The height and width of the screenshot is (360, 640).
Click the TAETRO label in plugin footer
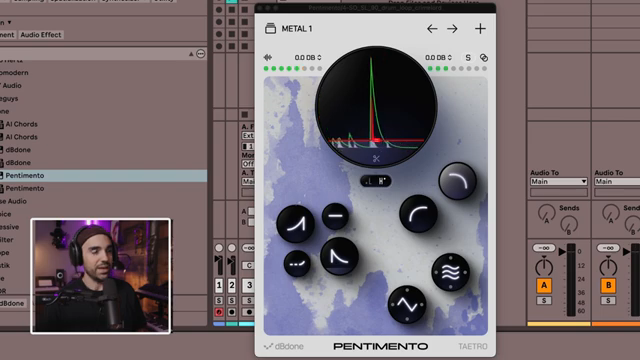473,347
